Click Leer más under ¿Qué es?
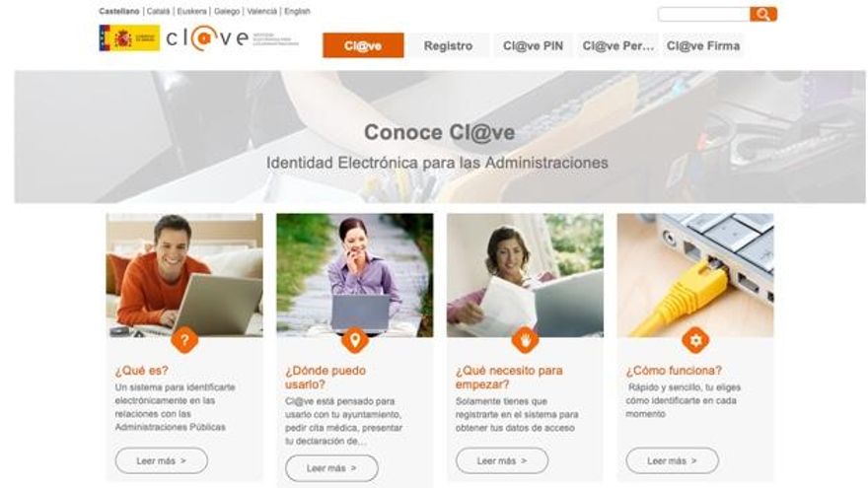868x488 pixels. 162,460
